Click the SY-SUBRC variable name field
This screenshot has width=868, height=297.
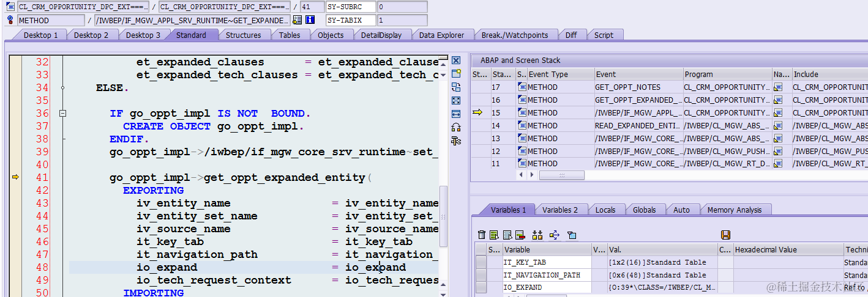click(350, 7)
